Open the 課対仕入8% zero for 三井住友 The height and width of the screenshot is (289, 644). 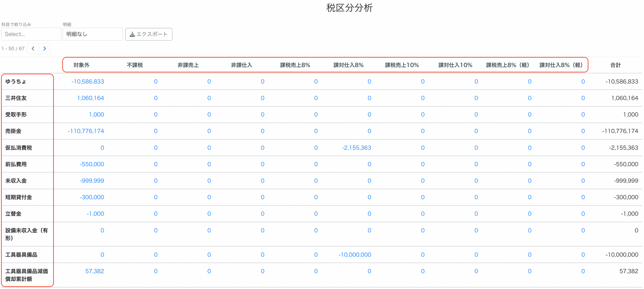(x=369, y=98)
